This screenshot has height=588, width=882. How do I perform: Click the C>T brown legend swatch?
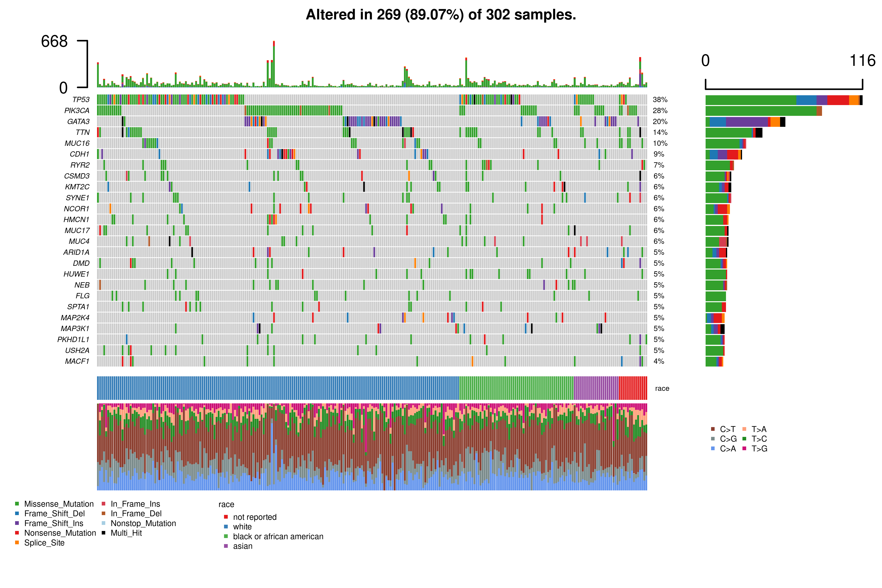pyautogui.click(x=712, y=429)
